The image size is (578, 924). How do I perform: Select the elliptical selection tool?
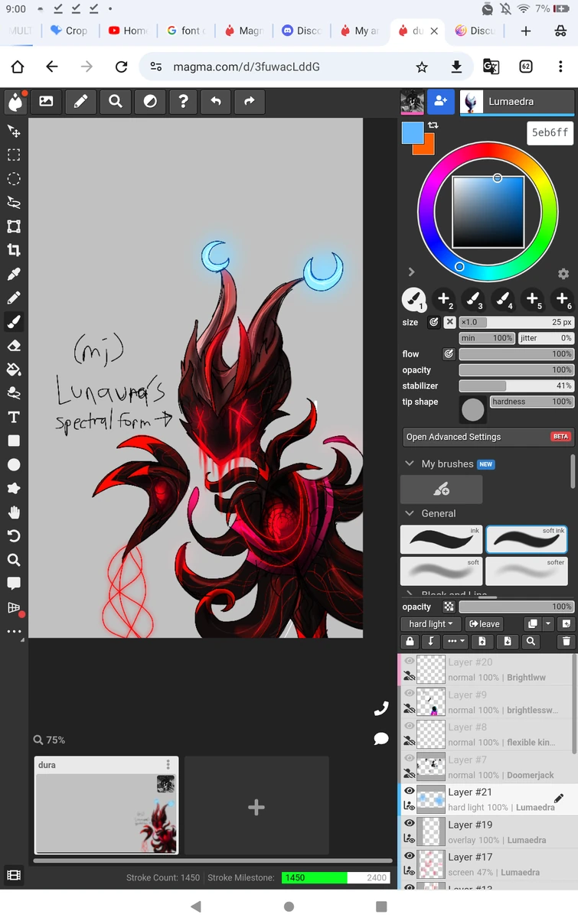click(x=14, y=179)
